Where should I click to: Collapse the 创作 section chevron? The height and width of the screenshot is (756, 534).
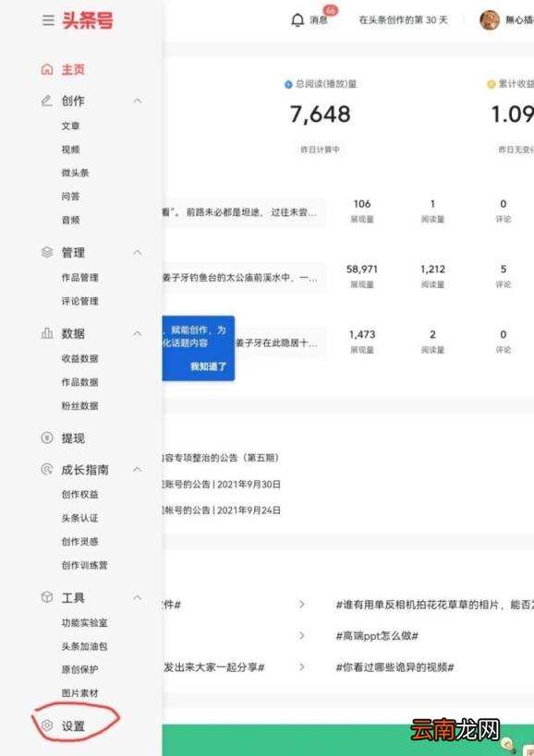[138, 101]
